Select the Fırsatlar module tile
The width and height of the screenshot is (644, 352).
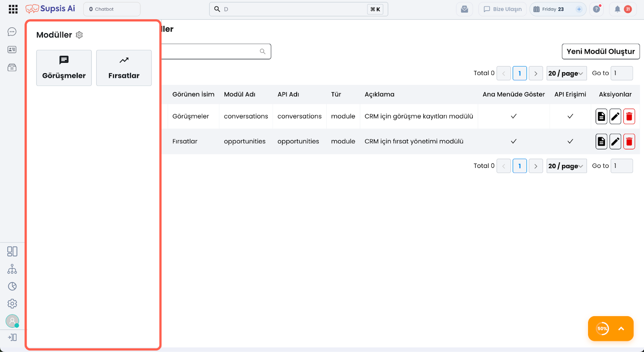(124, 68)
